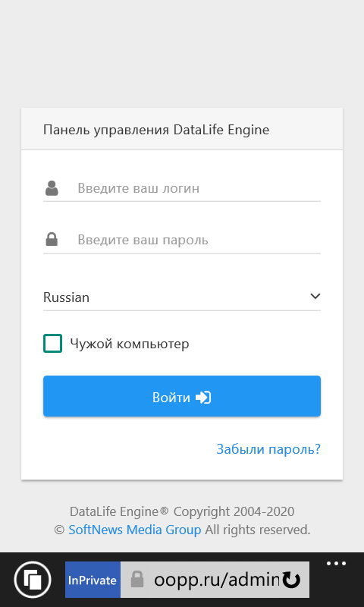Open the 'Забыли пароль?' link

coord(268,449)
